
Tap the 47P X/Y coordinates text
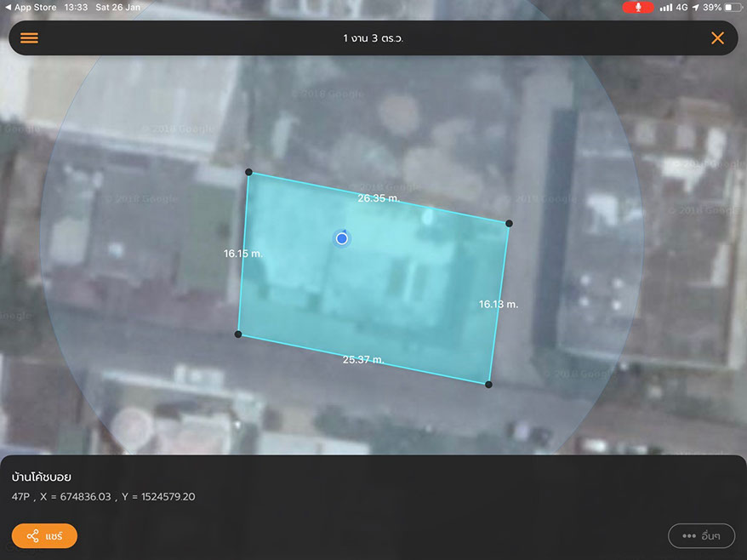[103, 497]
